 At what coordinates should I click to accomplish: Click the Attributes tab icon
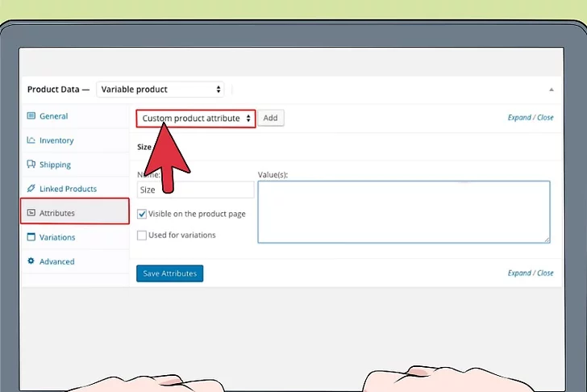pos(31,213)
